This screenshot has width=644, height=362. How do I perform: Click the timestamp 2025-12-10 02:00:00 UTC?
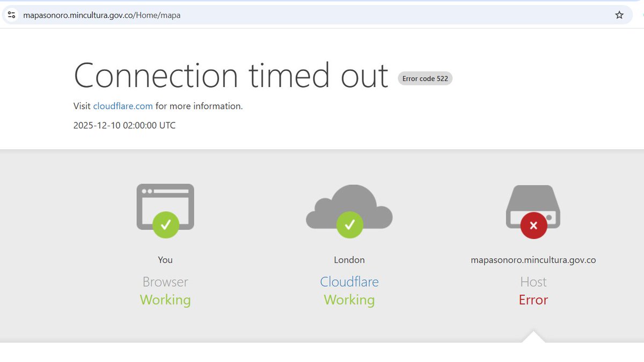(x=125, y=126)
